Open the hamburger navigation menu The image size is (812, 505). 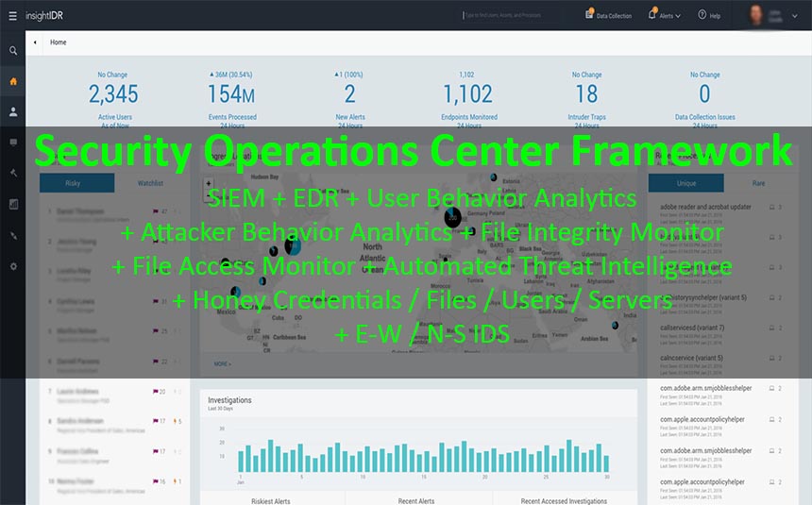tap(13, 16)
